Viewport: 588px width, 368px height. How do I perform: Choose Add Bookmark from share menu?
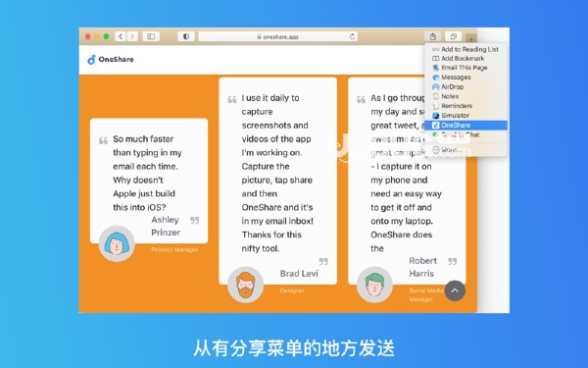[x=465, y=58]
